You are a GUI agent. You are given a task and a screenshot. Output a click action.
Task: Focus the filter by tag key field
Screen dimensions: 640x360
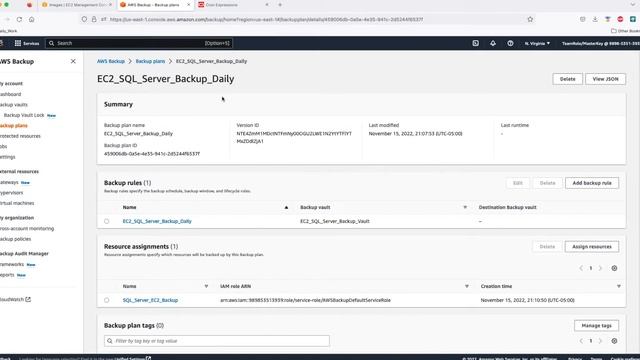tap(217, 341)
